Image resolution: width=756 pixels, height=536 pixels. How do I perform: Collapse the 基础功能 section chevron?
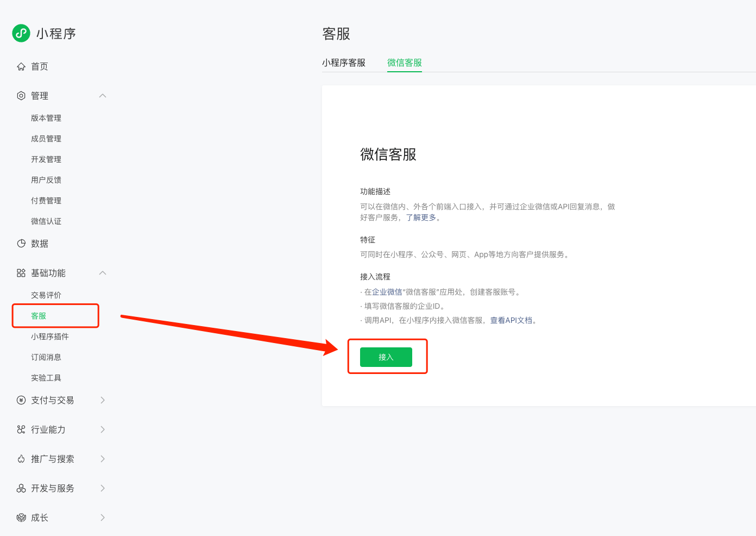103,273
